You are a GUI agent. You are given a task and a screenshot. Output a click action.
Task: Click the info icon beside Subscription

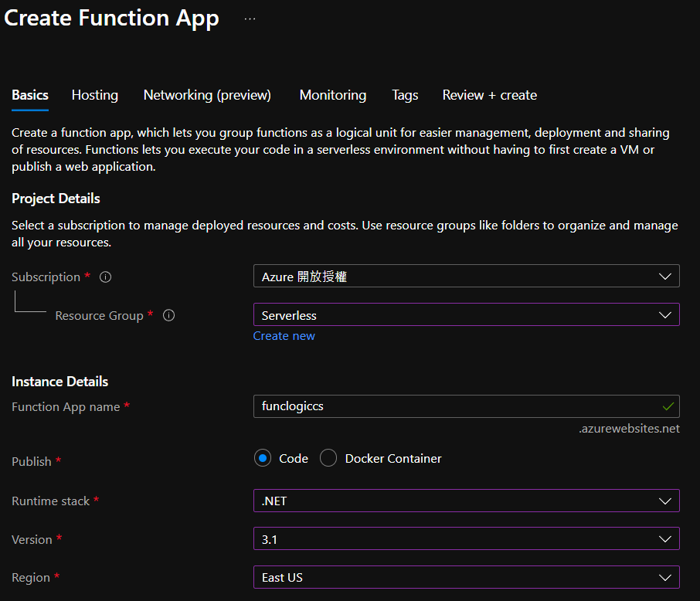tap(106, 277)
